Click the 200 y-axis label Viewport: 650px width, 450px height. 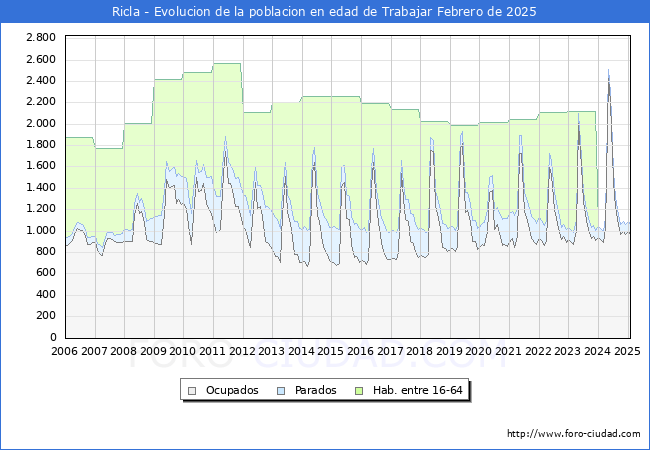point(45,316)
